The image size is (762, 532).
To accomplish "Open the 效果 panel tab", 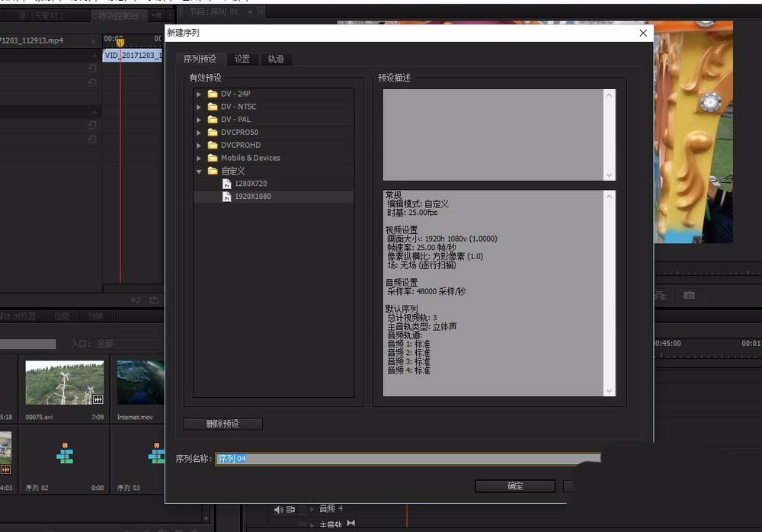I will pyautogui.click(x=94, y=316).
